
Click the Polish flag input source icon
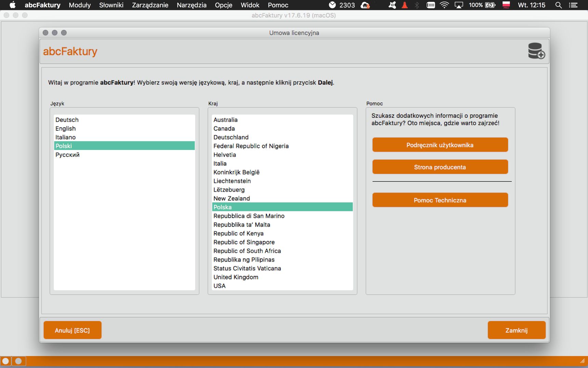click(x=506, y=5)
